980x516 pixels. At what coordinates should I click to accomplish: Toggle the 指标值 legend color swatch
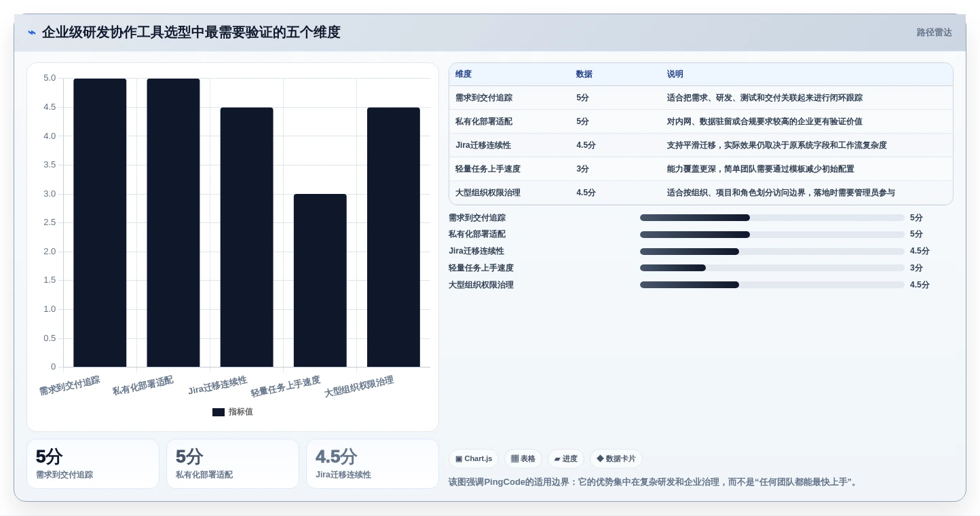(219, 412)
